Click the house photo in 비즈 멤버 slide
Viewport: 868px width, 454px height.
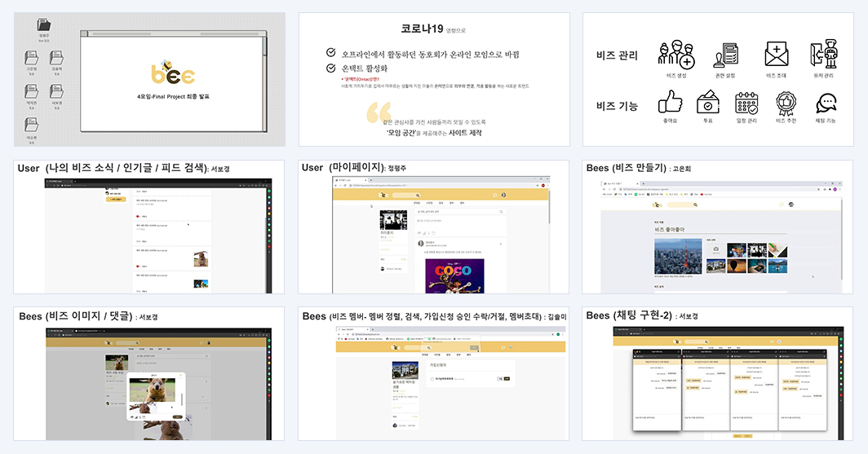(405, 371)
